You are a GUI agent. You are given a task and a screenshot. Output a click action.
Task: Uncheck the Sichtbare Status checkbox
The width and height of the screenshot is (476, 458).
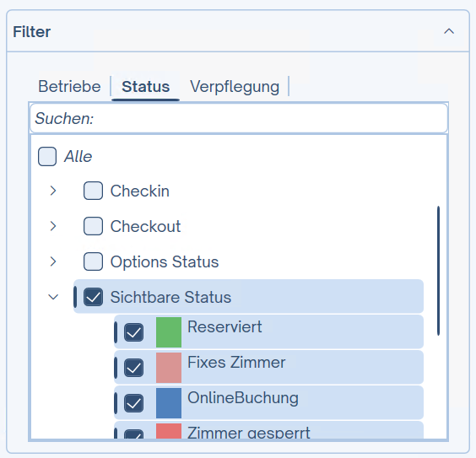point(93,297)
